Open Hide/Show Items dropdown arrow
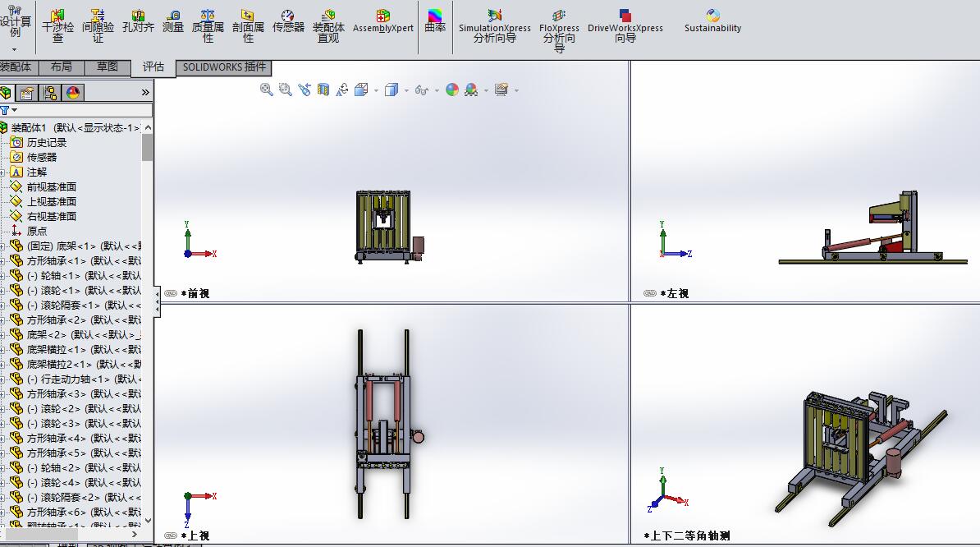The width and height of the screenshot is (980, 547). (x=437, y=90)
